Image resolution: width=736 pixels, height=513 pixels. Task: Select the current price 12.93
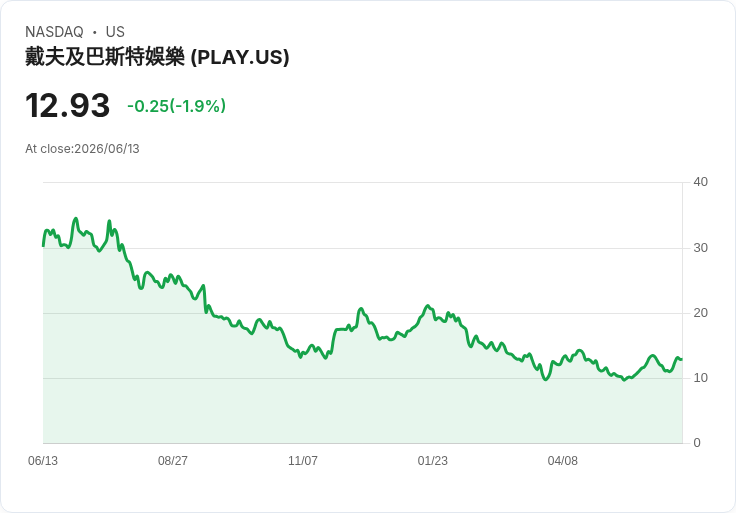[68, 105]
